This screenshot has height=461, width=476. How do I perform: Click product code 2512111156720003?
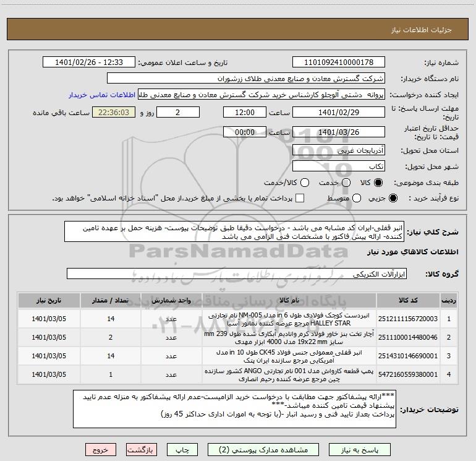click(x=408, y=319)
